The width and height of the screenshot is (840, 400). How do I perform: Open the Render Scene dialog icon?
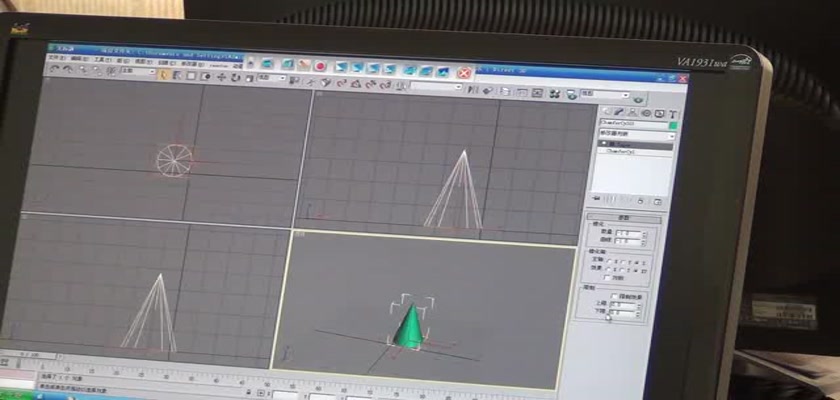[572, 95]
